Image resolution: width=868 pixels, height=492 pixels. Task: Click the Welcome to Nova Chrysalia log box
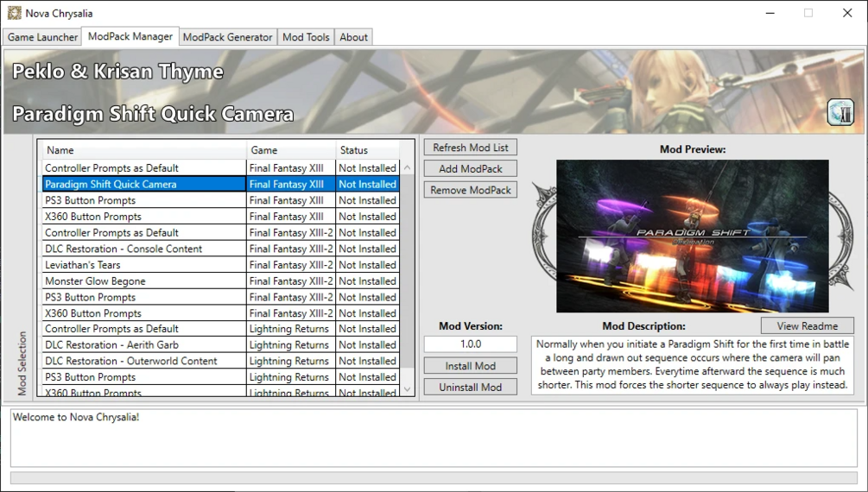pos(434,438)
